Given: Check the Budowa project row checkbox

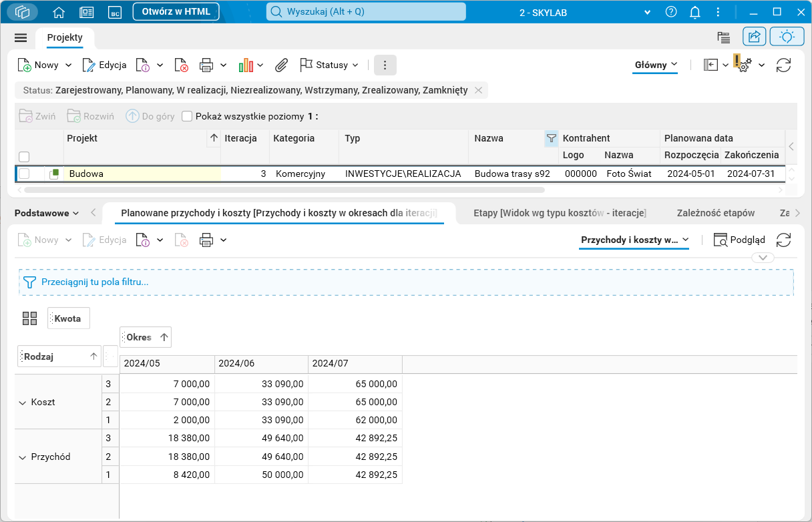Looking at the screenshot, I should click(x=24, y=174).
